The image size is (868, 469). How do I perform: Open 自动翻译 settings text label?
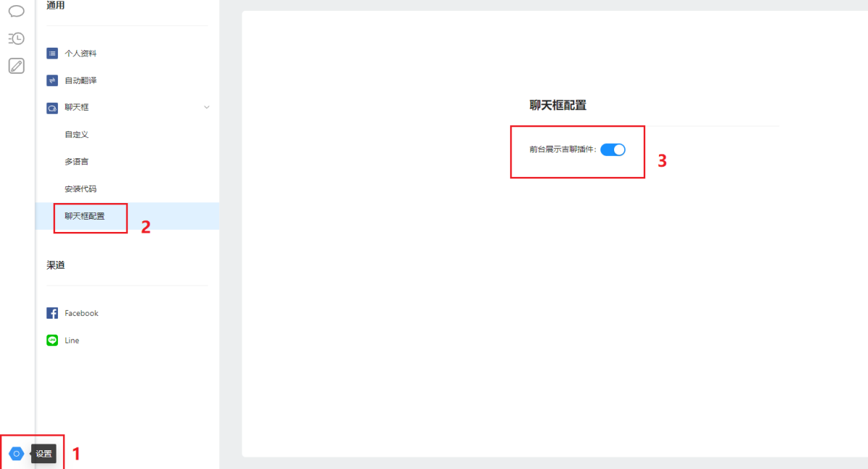point(80,80)
